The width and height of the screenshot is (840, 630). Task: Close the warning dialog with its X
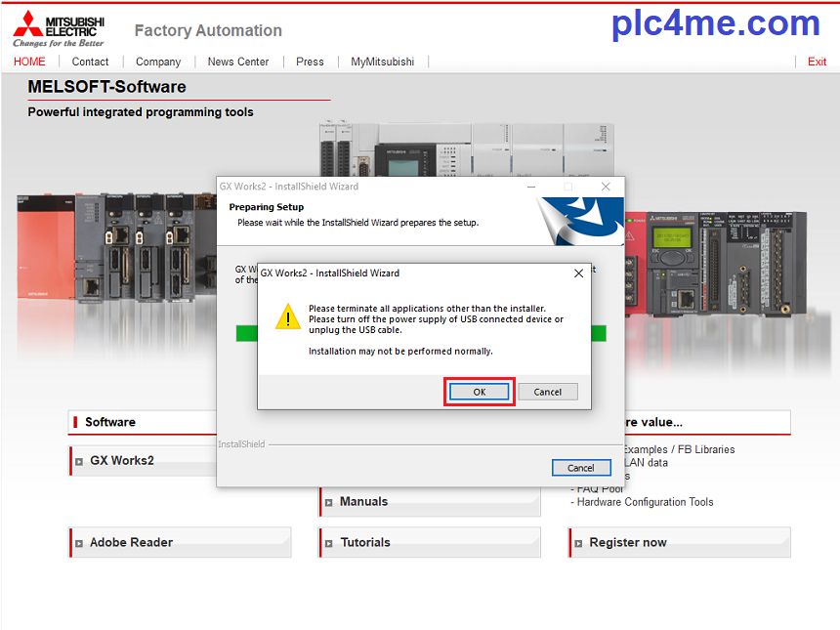click(578, 273)
